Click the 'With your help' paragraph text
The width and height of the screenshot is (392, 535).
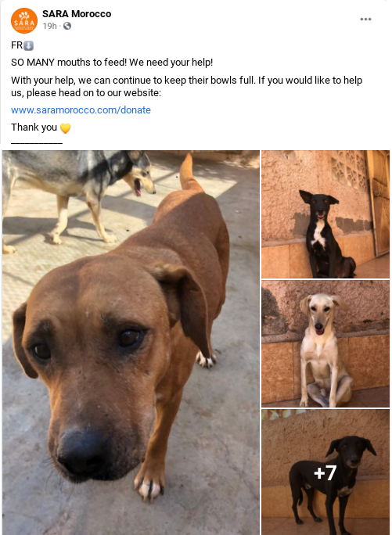(x=186, y=87)
